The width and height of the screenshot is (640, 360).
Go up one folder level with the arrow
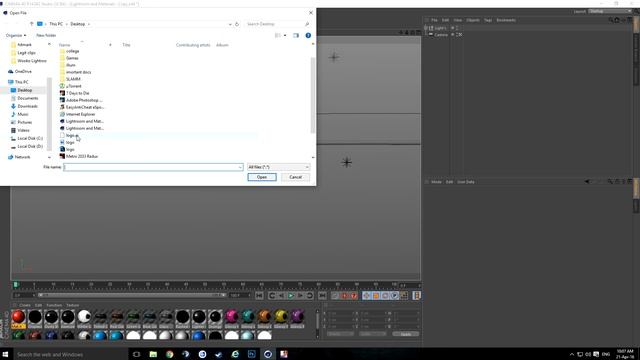pyautogui.click(x=31, y=24)
